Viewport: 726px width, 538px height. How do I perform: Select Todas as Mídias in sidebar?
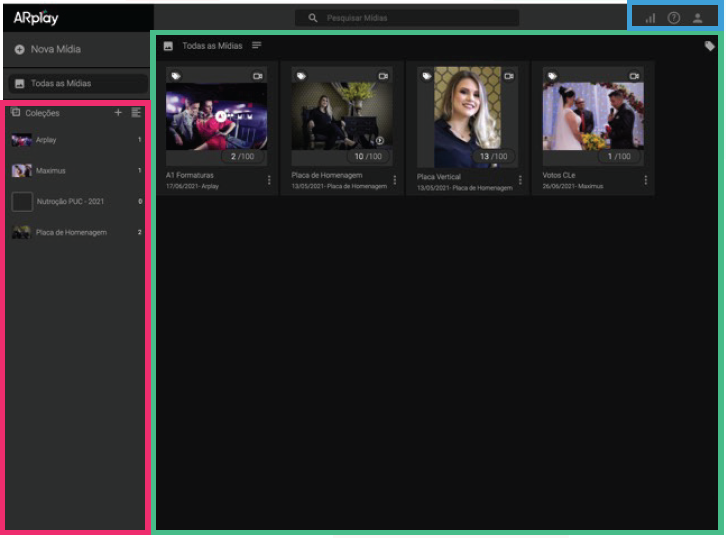pos(78,84)
